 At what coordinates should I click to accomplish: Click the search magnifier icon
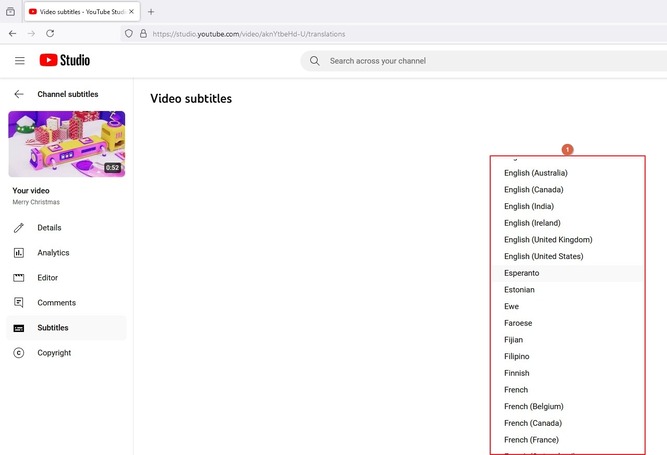point(315,61)
